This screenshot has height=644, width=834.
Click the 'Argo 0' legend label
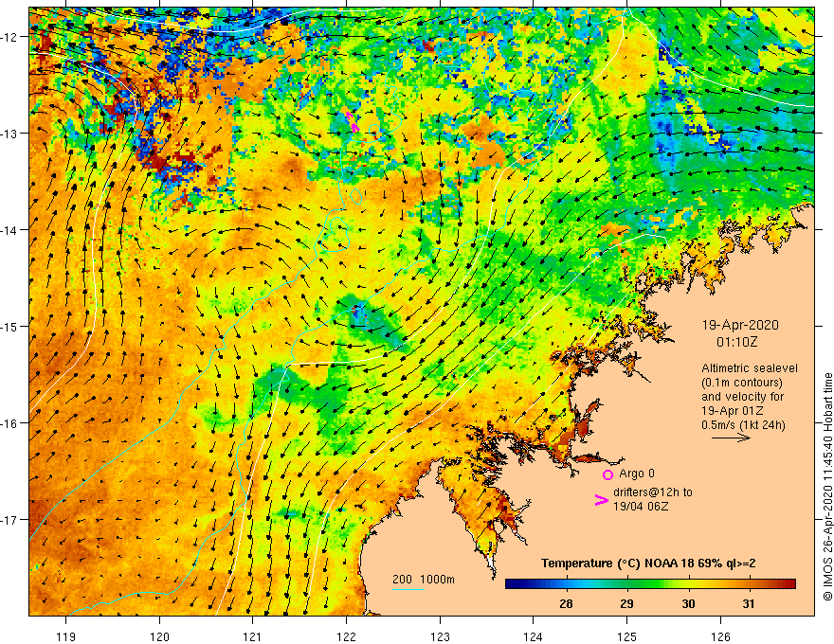(x=637, y=474)
